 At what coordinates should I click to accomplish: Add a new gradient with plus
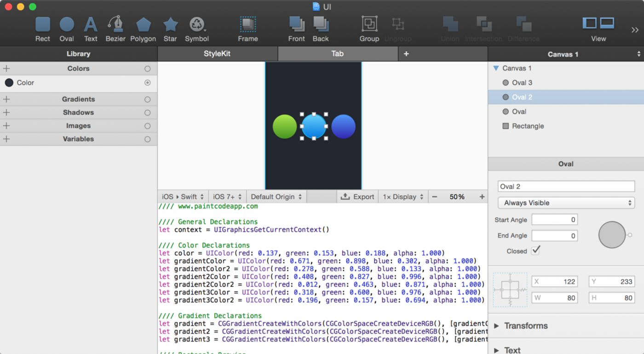(x=6, y=99)
